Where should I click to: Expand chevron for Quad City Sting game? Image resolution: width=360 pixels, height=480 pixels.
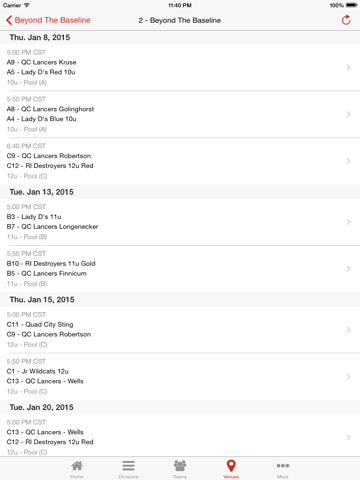click(x=348, y=330)
